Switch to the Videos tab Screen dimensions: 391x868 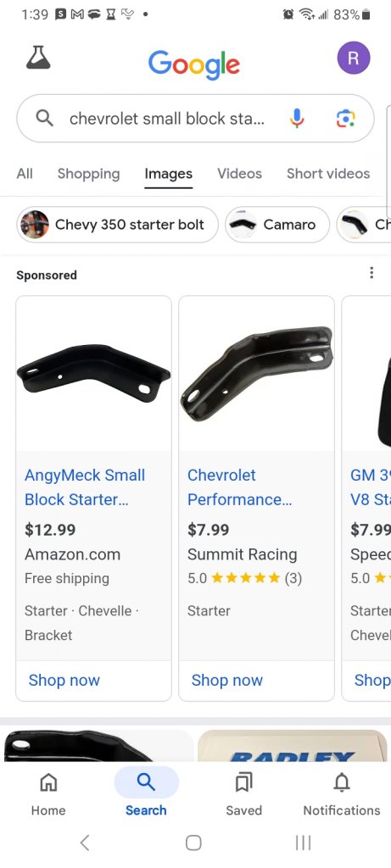(239, 173)
